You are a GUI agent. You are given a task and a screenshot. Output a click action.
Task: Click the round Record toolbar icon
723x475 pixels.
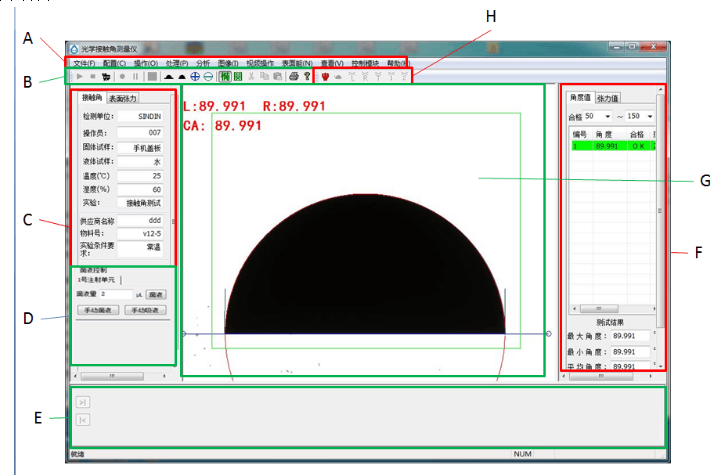click(x=123, y=77)
